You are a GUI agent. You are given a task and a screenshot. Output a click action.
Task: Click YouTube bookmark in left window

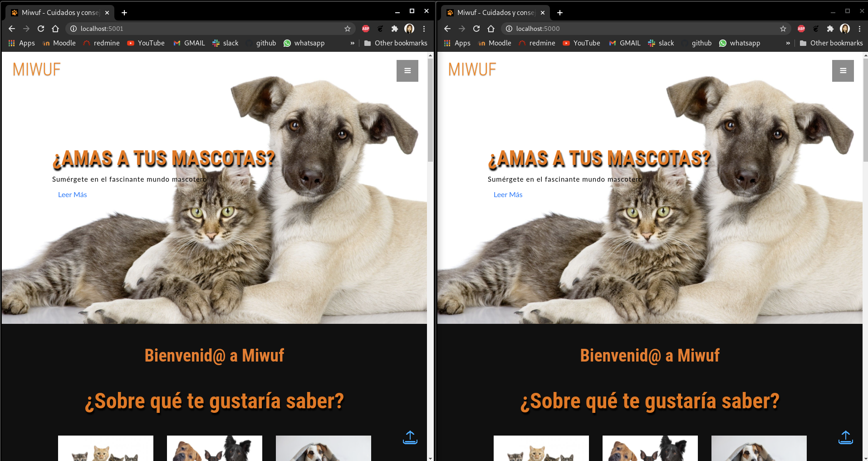point(146,43)
